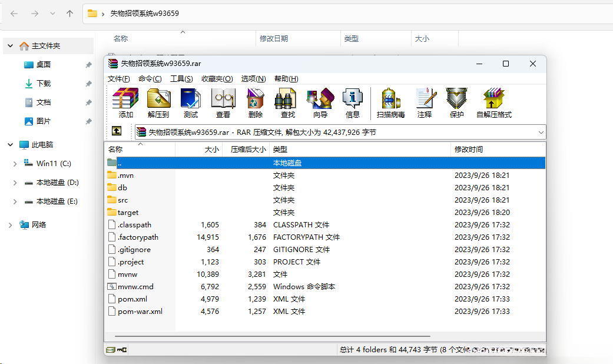Open Downloads (下载) in Explorer sidebar
Viewport: 613px width, 364px height.
[x=44, y=83]
